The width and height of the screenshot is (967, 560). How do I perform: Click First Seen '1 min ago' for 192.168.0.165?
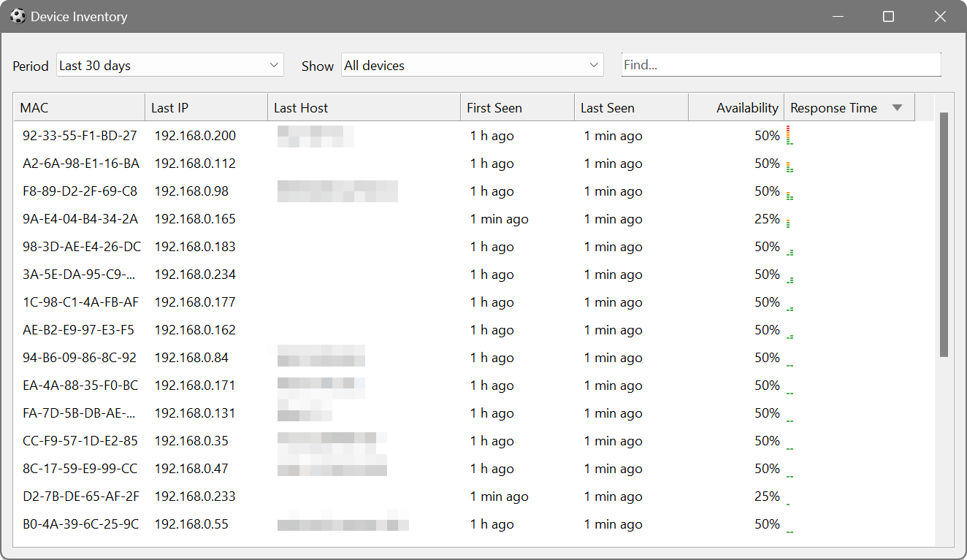pos(499,219)
